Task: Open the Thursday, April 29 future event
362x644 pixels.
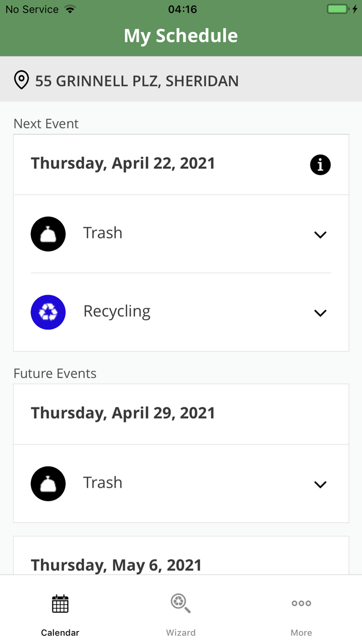Action: click(123, 413)
